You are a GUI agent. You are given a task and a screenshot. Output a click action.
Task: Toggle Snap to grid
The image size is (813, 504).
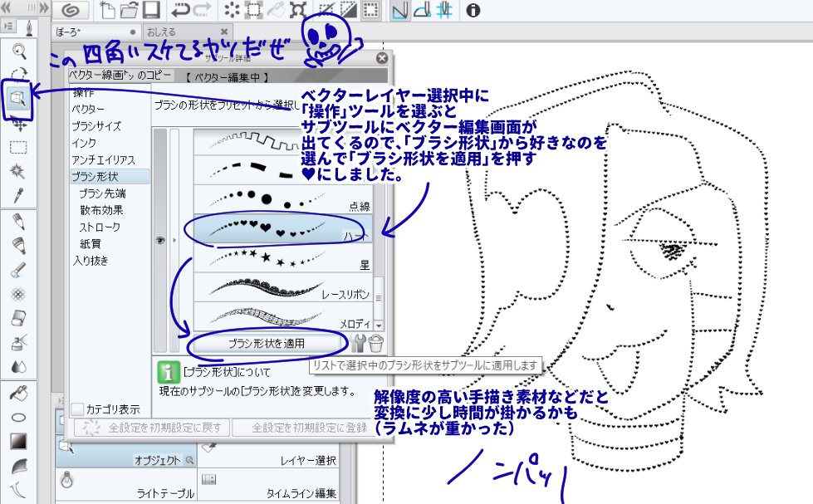coord(444,10)
